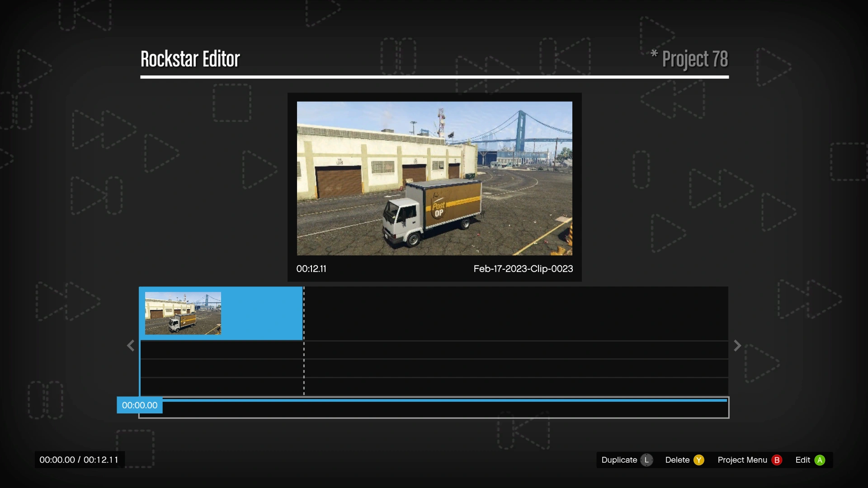
Task: Click the red B button icon
Action: [x=777, y=460]
